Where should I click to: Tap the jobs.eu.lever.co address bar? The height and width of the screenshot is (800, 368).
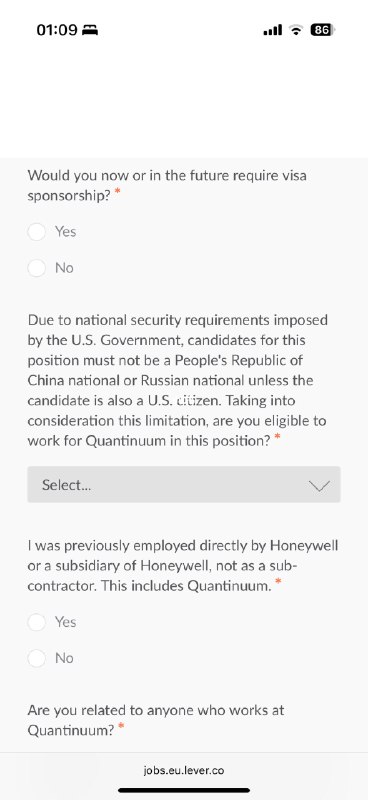(x=184, y=770)
